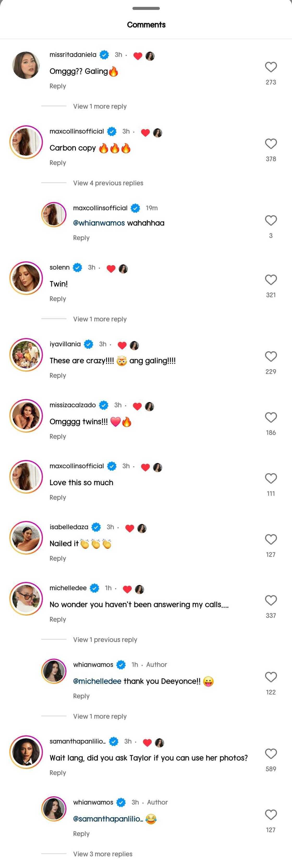Expand "View 3 more replies" at the bottom
Viewport: 292px width, 868px height.
tap(103, 854)
